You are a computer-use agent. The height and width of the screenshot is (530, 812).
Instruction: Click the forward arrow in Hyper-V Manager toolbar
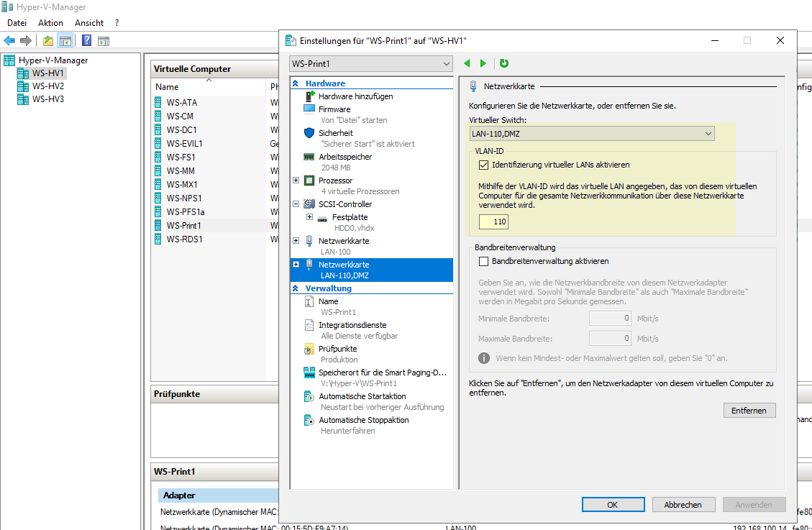(25, 40)
